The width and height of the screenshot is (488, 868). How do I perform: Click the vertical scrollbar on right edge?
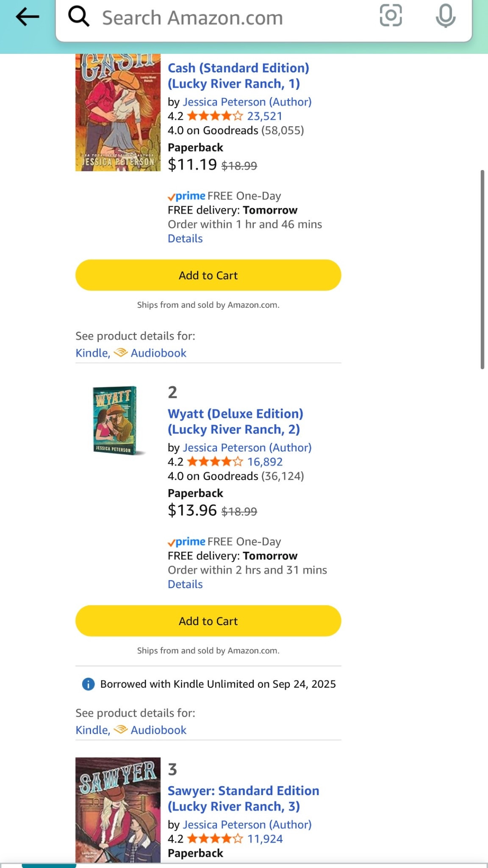pos(482,270)
